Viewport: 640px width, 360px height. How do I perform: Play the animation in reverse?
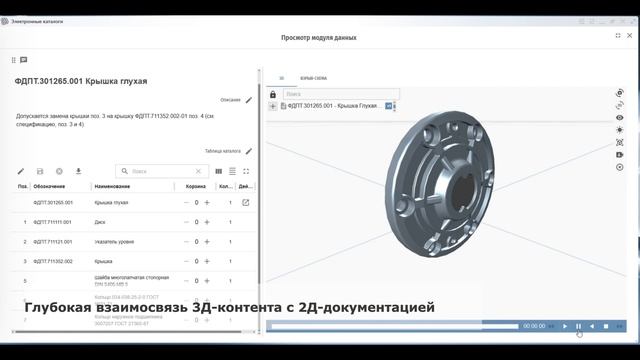pyautogui.click(x=592, y=326)
